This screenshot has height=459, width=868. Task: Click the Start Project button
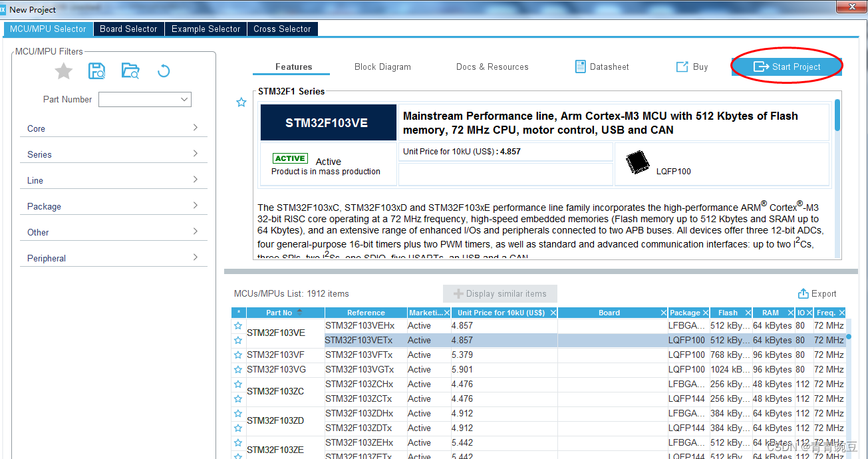click(787, 67)
